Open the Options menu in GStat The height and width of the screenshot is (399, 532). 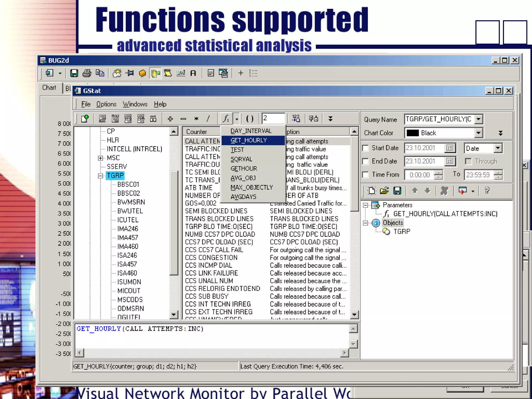click(106, 104)
